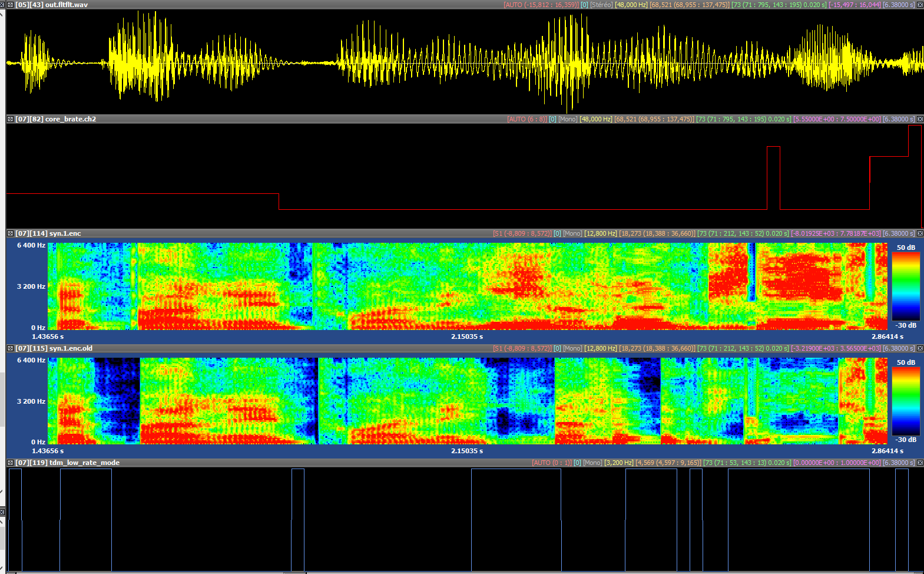924x574 pixels.
Task: Close the syn.1.enc.old spectrogram panel
Action: pos(920,348)
